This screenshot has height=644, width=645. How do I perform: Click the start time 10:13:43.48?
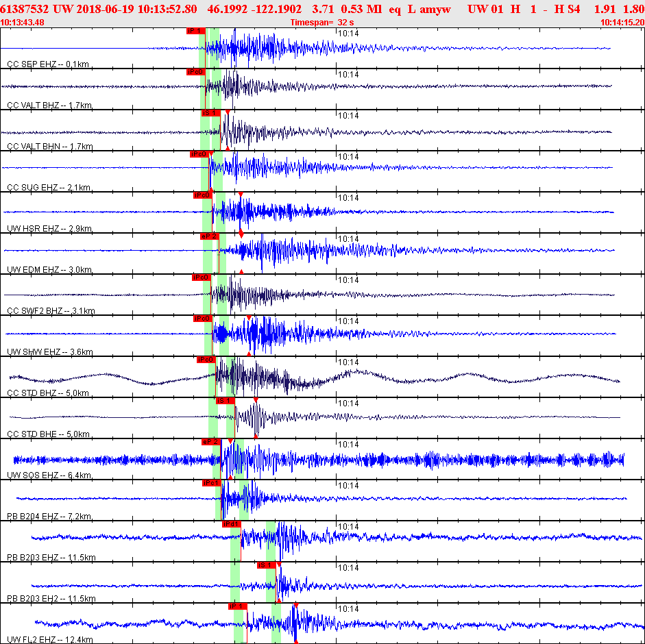tap(22, 22)
